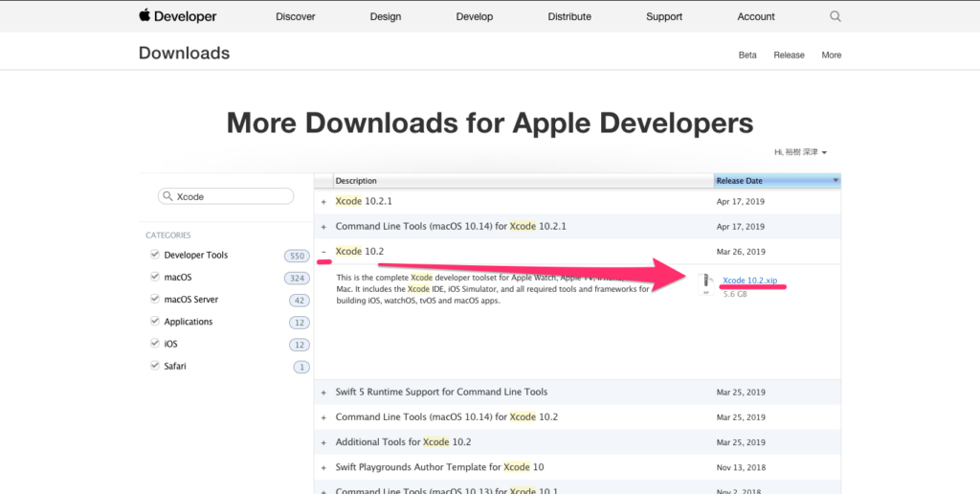
Task: Click the Developer Tools count badge 550
Action: 297,256
